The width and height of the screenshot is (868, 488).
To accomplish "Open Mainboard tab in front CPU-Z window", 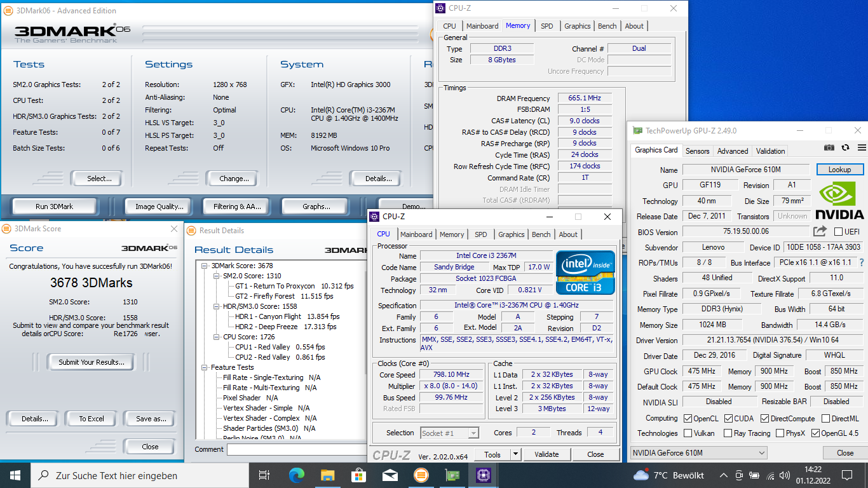I will tap(416, 234).
